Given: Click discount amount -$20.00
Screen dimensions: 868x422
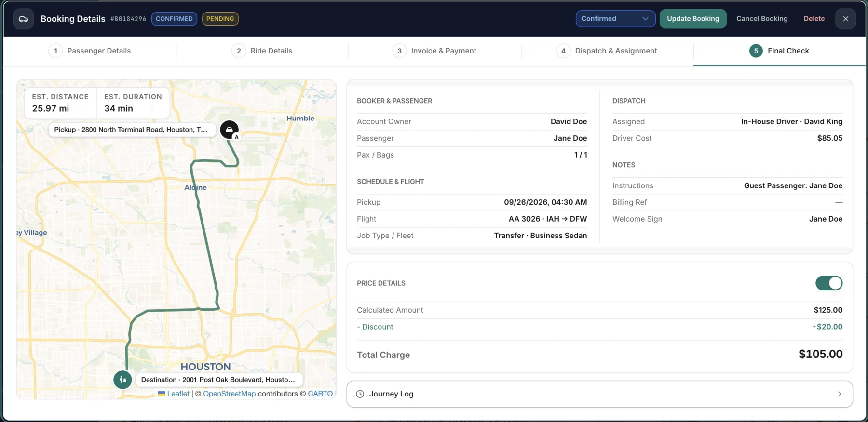Looking at the screenshot, I should 827,327.
